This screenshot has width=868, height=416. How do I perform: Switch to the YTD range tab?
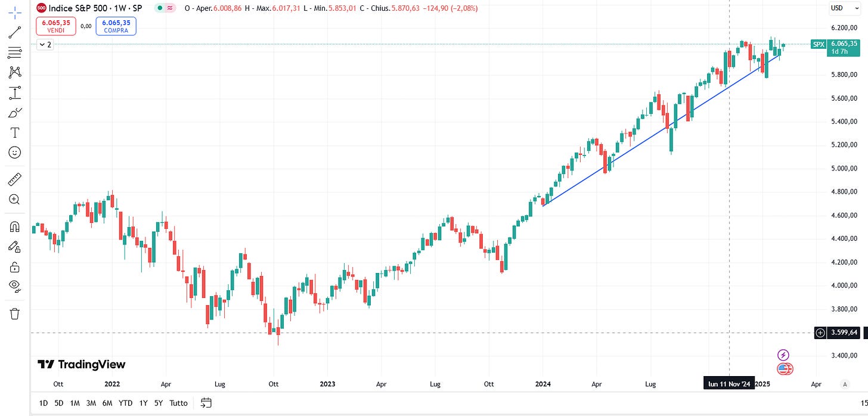tap(125, 403)
